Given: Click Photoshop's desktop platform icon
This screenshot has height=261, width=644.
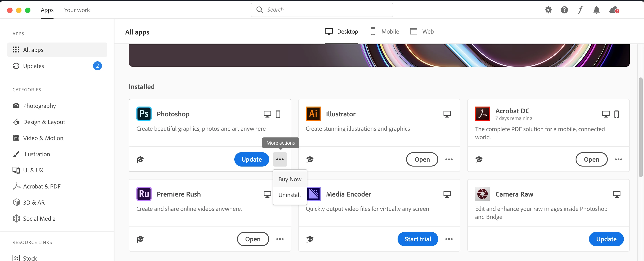Looking at the screenshot, I should [x=267, y=114].
